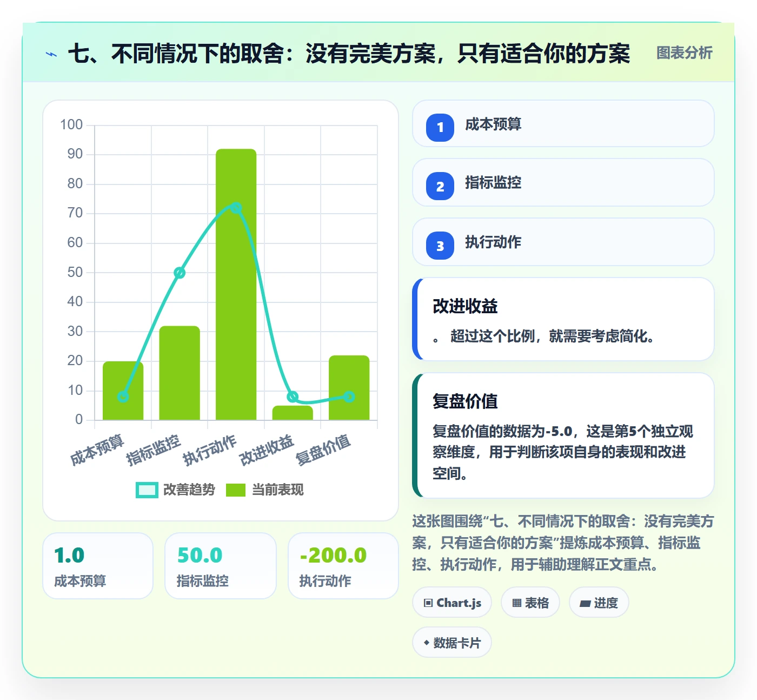757x700 pixels.
Task: Click the lightning bolt icon in header
Action: pos(51,54)
